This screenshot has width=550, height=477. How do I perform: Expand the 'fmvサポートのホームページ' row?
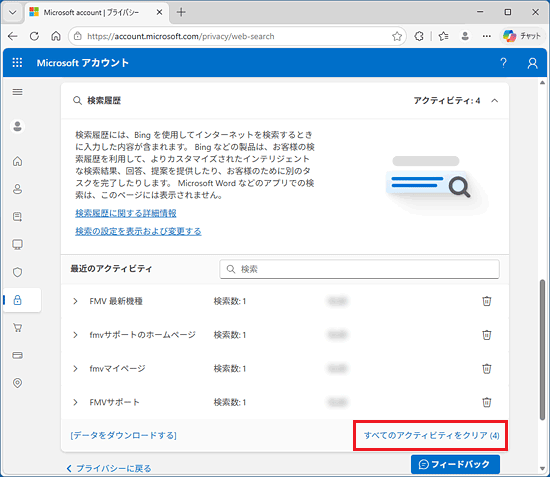pos(75,335)
